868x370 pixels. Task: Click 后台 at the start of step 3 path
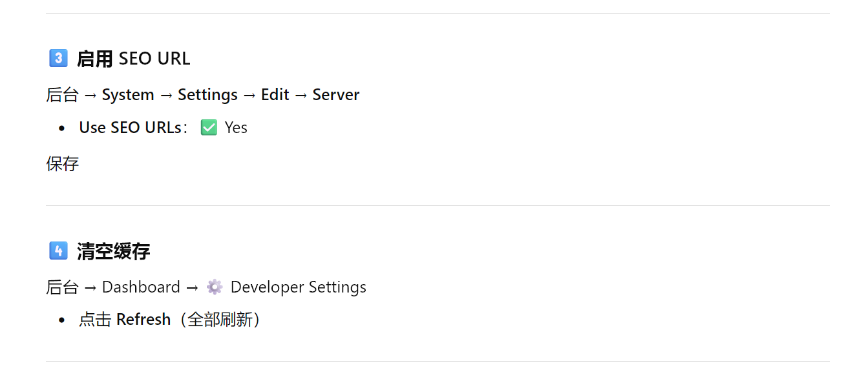pyautogui.click(x=63, y=95)
